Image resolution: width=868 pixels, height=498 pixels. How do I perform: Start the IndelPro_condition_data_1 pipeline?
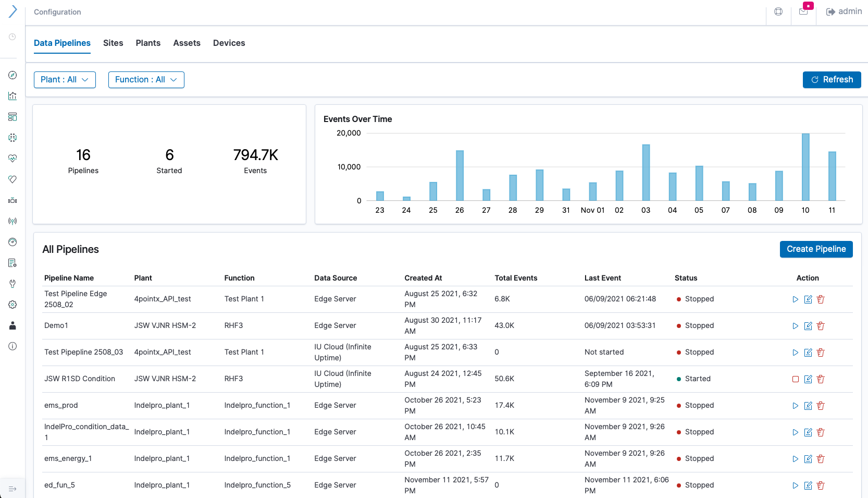[x=795, y=432]
